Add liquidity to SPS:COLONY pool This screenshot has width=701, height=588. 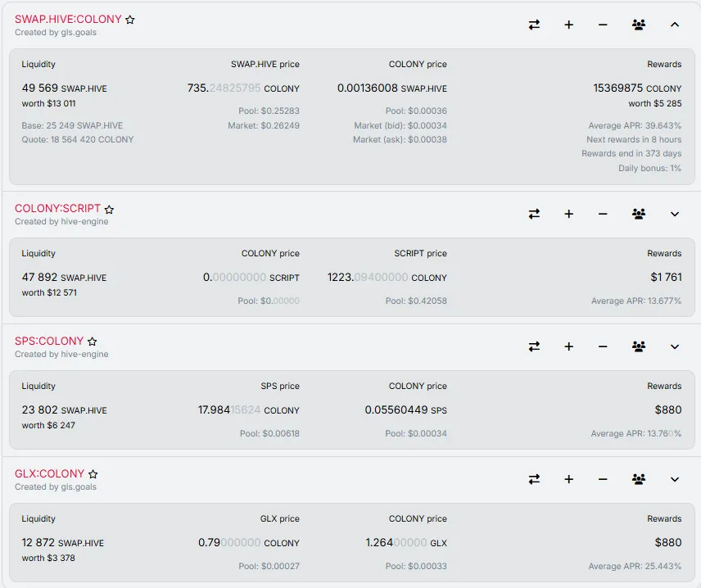click(568, 346)
